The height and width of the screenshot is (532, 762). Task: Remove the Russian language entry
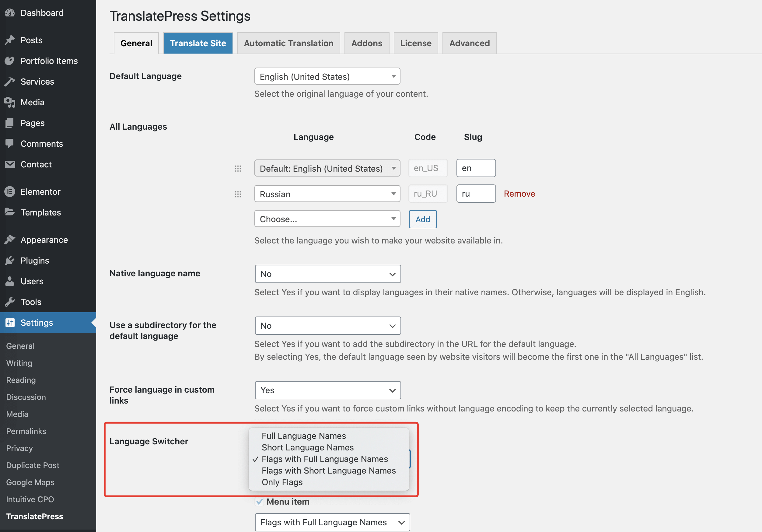[x=519, y=194]
